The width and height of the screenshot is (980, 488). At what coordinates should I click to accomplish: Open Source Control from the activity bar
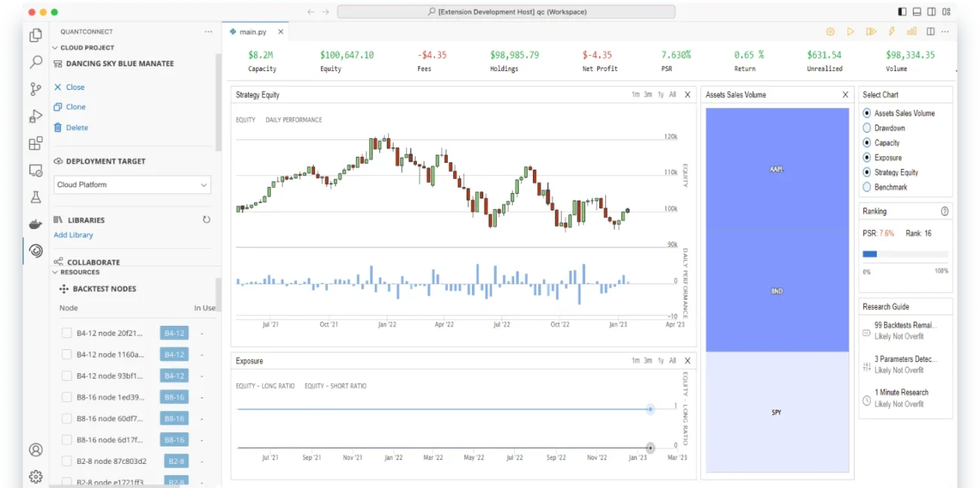(x=35, y=88)
